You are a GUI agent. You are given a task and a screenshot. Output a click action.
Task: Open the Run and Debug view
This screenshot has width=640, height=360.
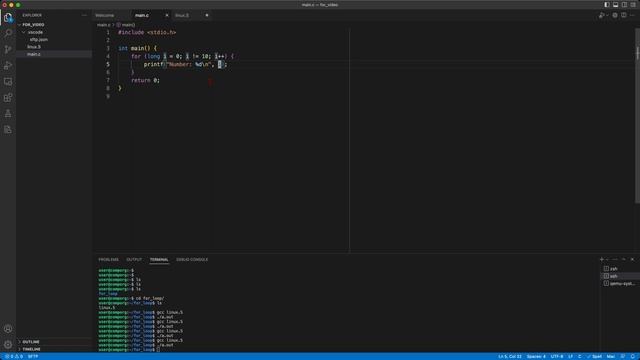pyautogui.click(x=8, y=65)
